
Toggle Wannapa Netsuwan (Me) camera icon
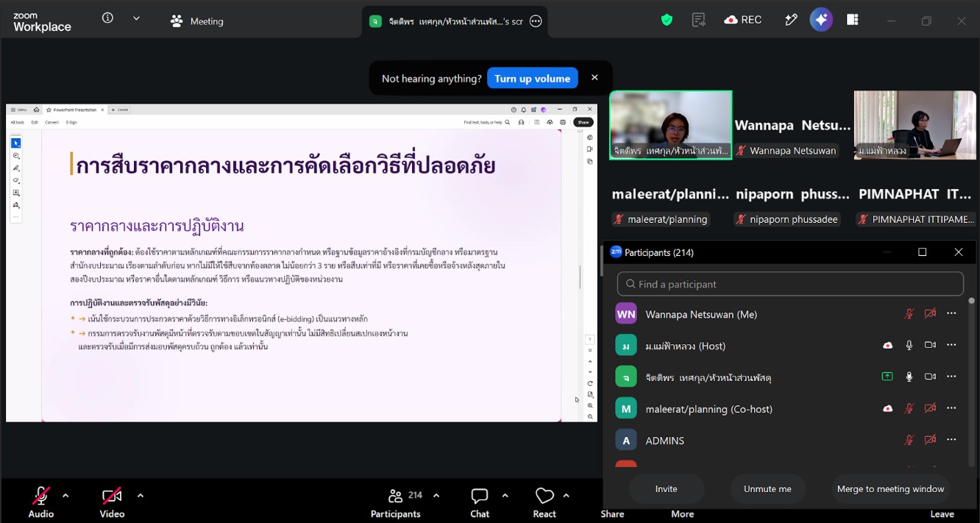pos(930,313)
